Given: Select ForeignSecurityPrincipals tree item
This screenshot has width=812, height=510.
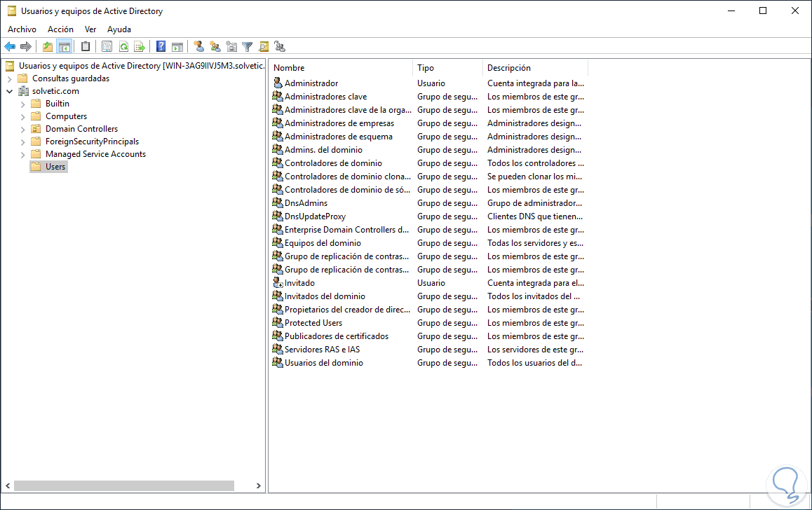Looking at the screenshot, I should [92, 142].
